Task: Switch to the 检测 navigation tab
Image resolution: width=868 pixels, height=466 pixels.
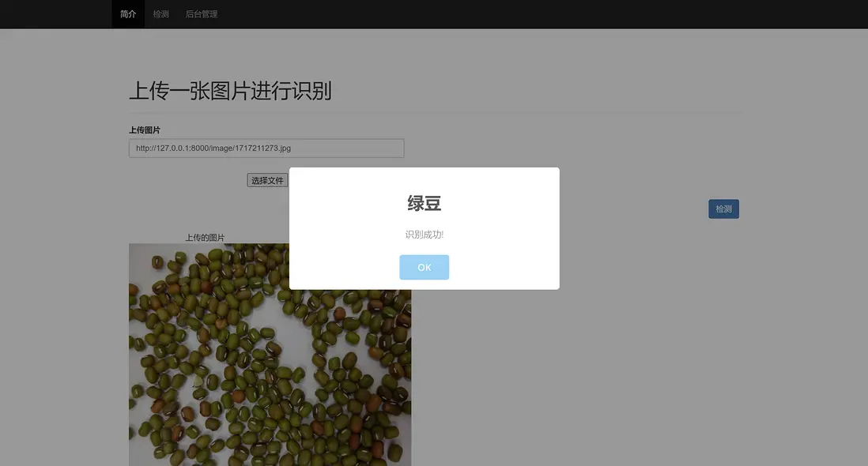Action: point(160,13)
